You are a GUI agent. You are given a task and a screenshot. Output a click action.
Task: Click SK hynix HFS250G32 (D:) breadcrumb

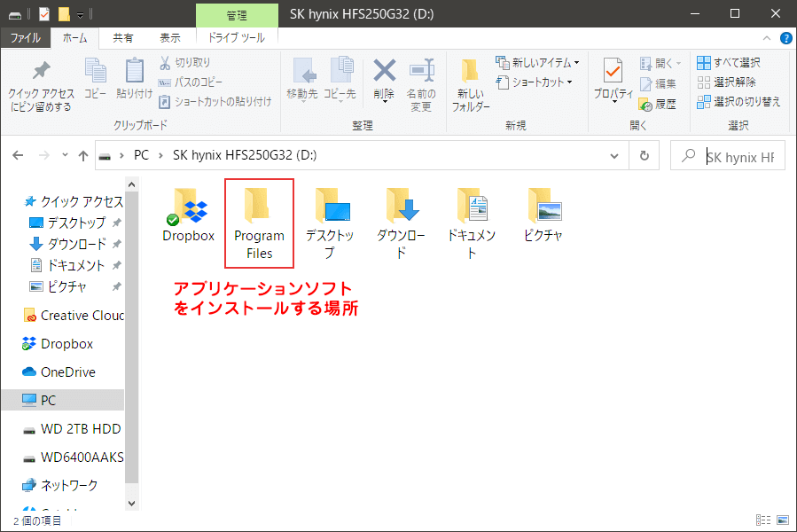point(245,155)
